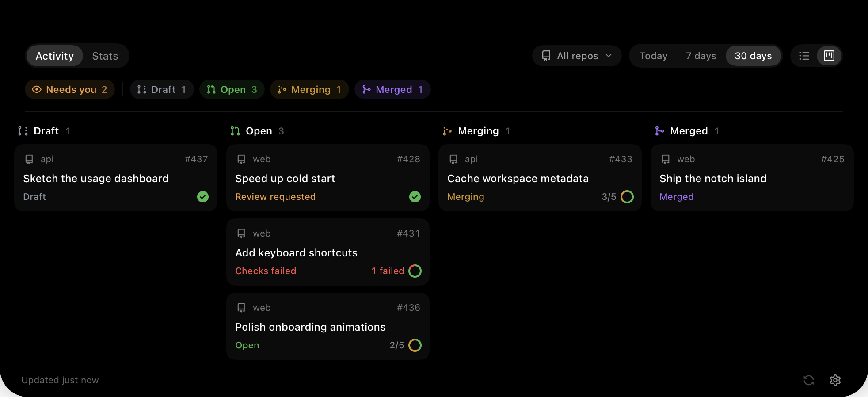Toggle the Needs you filter chip

point(70,89)
